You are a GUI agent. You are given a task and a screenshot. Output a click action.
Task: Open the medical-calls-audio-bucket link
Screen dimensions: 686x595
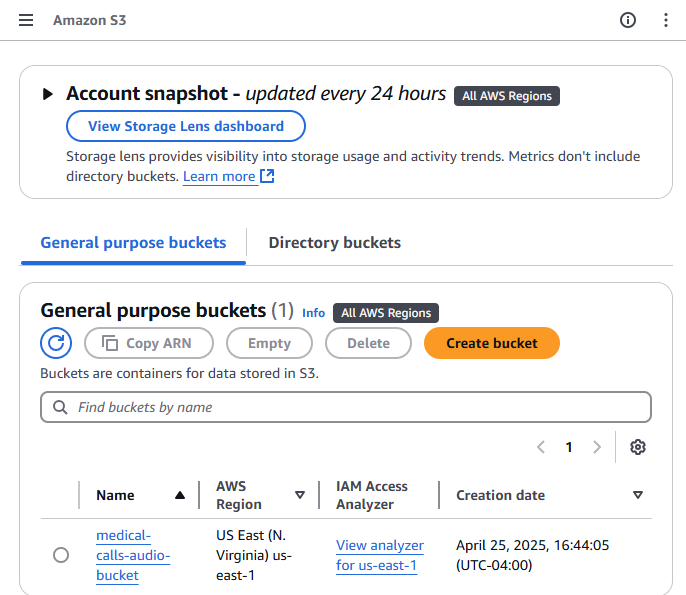[x=133, y=555]
